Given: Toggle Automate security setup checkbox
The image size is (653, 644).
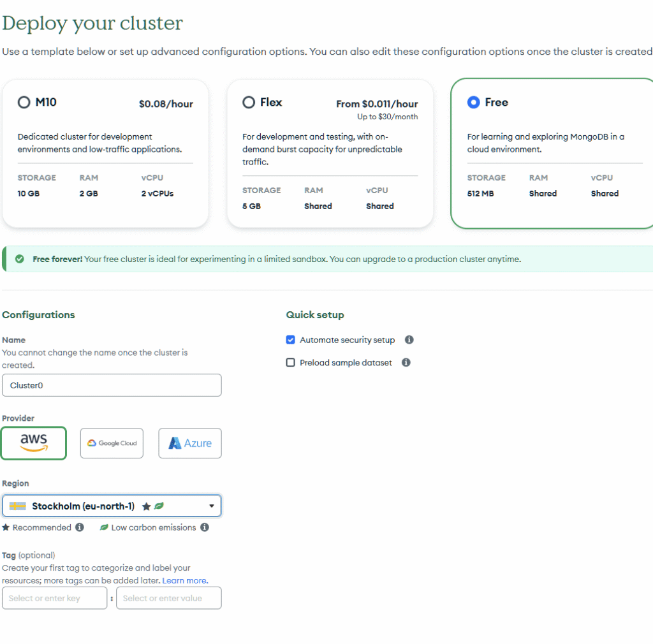Looking at the screenshot, I should [290, 340].
